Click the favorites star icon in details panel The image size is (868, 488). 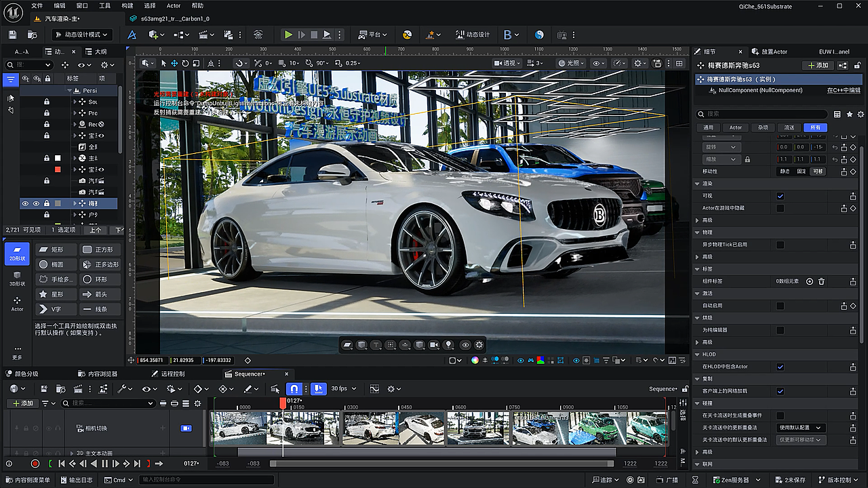coord(849,115)
